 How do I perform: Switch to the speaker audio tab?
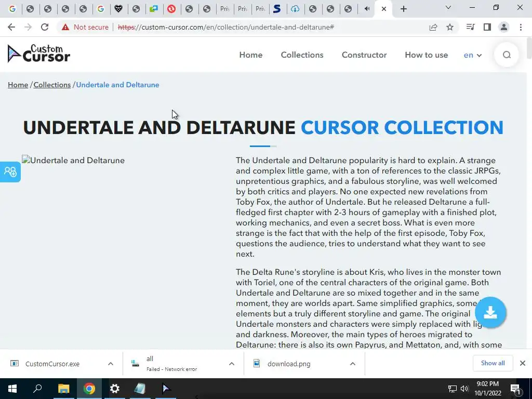point(367,9)
